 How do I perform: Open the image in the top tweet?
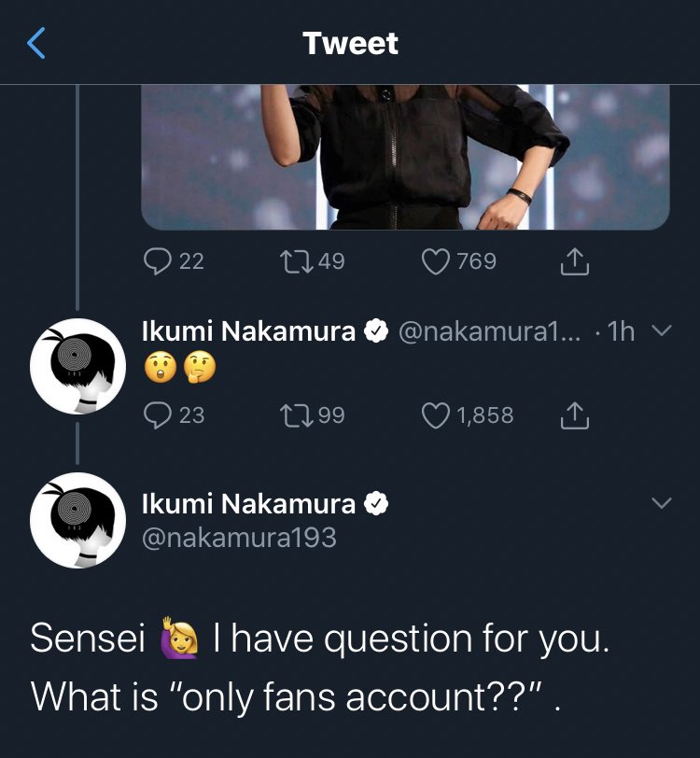tap(405, 156)
